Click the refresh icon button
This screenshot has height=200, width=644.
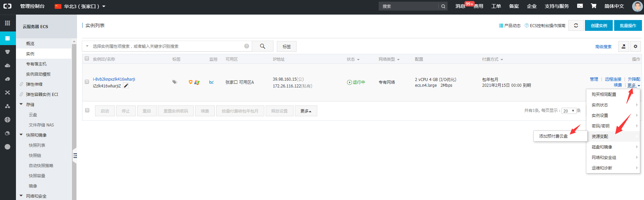click(x=576, y=25)
